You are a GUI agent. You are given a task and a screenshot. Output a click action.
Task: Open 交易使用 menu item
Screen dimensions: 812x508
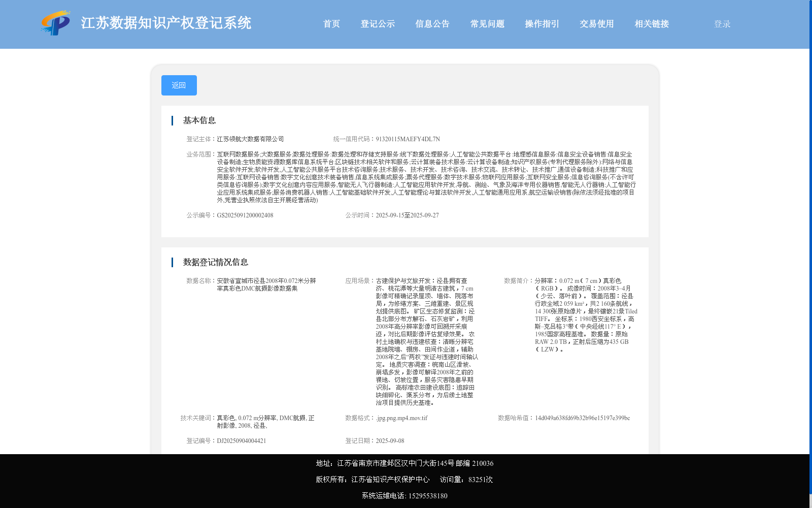tap(597, 24)
